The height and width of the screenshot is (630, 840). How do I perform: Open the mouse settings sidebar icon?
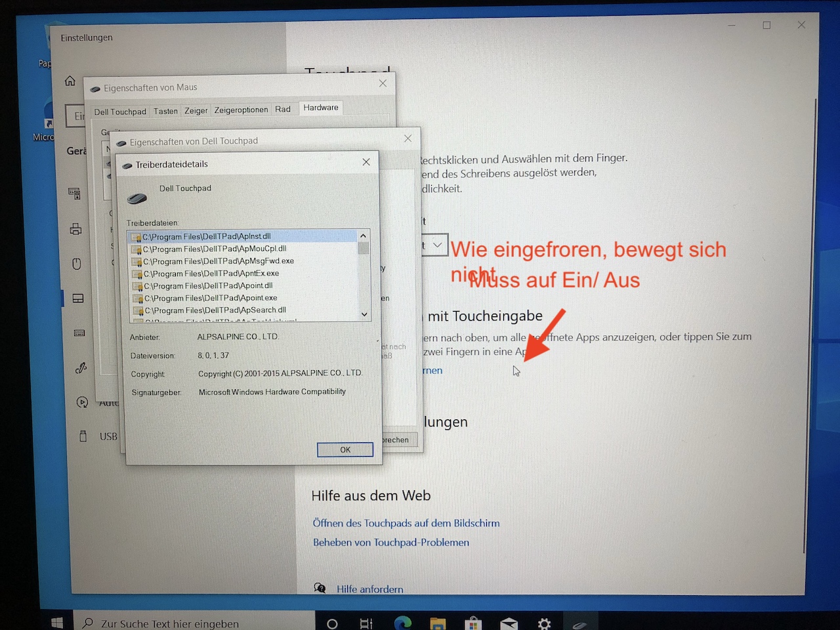77,264
